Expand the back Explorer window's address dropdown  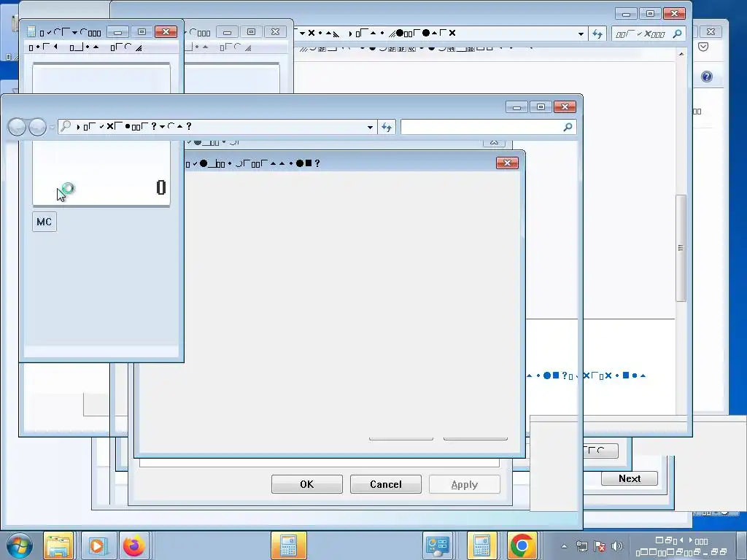(x=581, y=34)
